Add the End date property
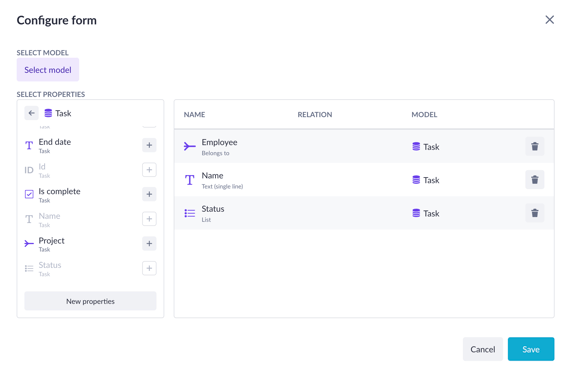570x377 pixels. click(149, 145)
